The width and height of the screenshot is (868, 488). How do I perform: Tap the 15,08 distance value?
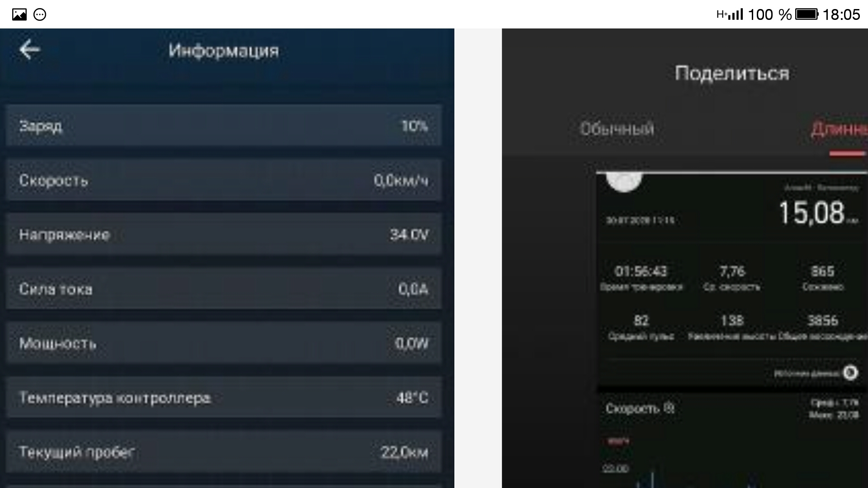[811, 213]
